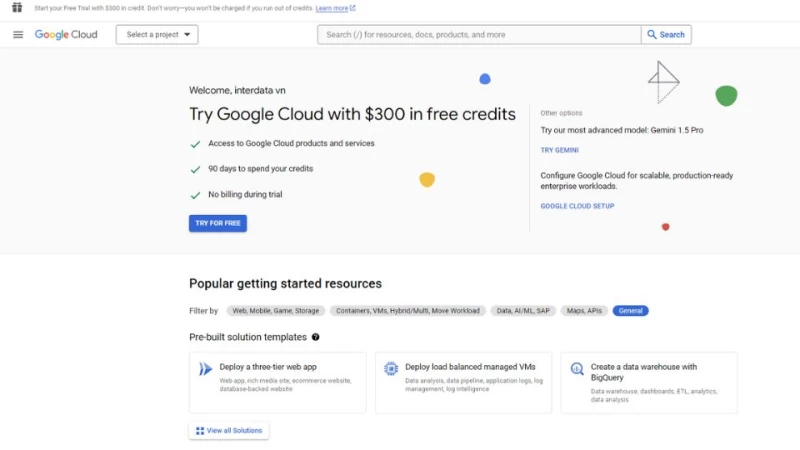This screenshot has height=450, width=800.
Task: Click View all Solutions button
Action: (229, 431)
